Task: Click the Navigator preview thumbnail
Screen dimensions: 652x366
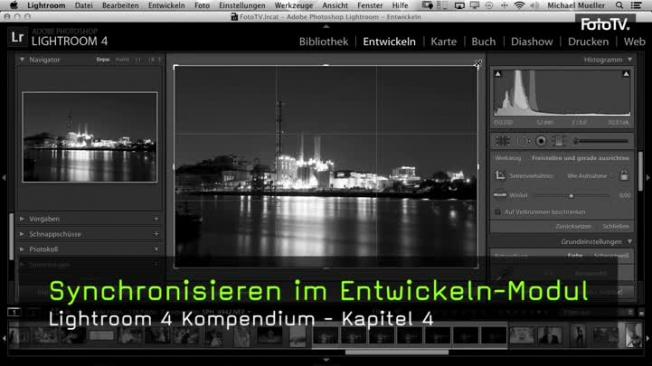Action: [x=90, y=137]
